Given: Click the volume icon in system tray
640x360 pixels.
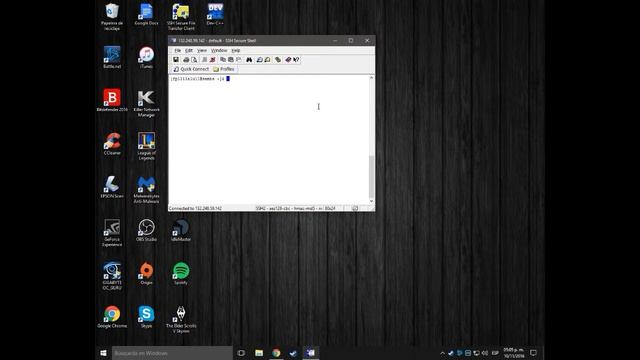Looking at the screenshot, I should pyautogui.click(x=485, y=353).
